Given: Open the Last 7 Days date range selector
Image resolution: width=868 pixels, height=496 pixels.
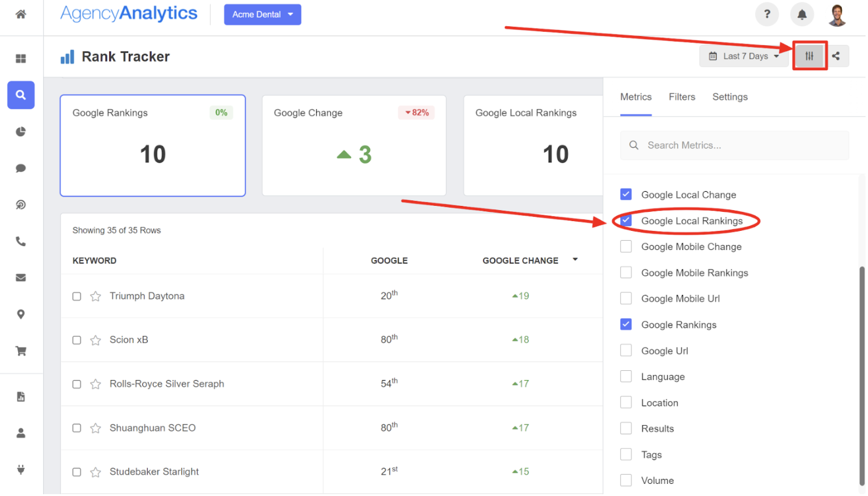Looking at the screenshot, I should (743, 56).
